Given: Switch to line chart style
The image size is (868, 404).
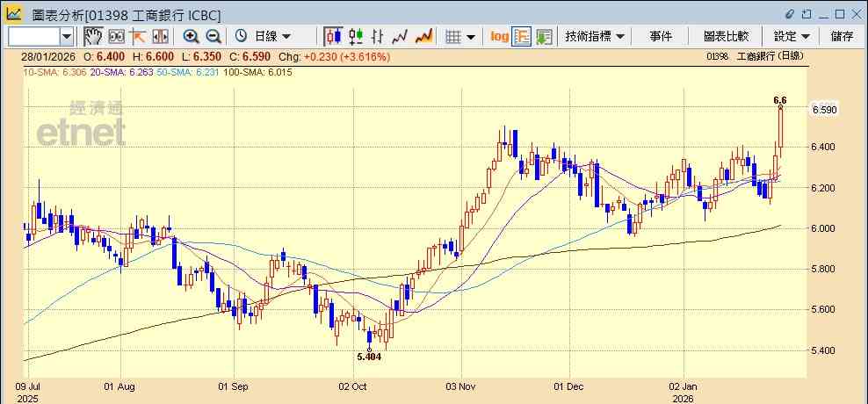Looking at the screenshot, I should point(400,37).
